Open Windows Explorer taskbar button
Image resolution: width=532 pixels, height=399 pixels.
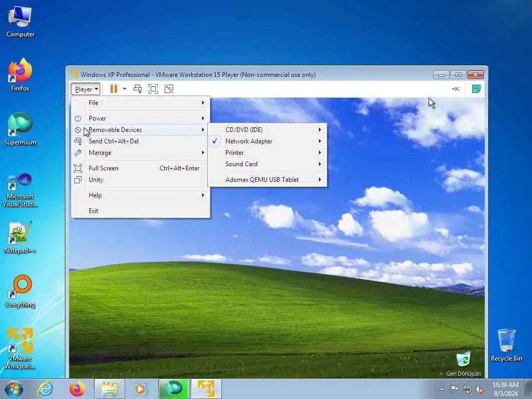[110, 389]
